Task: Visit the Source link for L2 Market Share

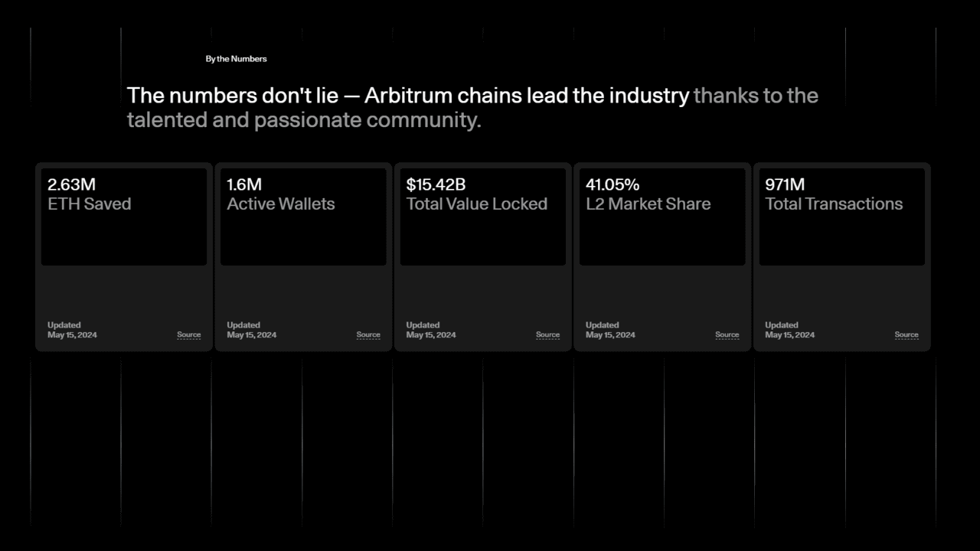Action: [727, 334]
